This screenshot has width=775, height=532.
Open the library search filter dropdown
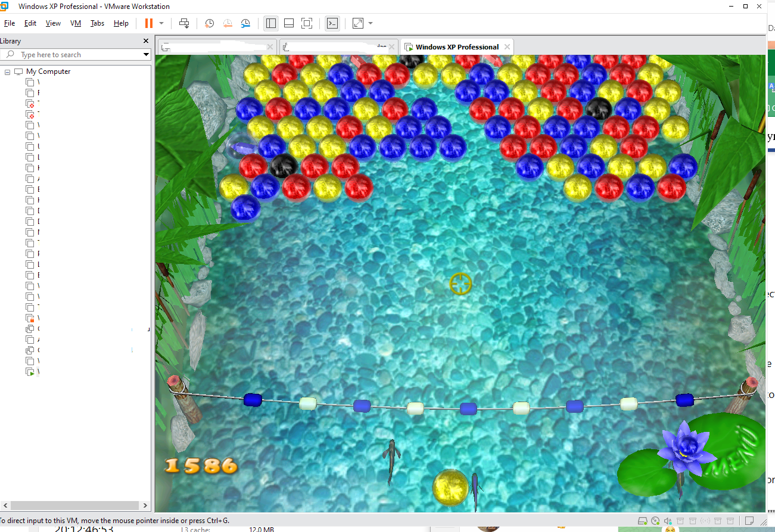(147, 55)
